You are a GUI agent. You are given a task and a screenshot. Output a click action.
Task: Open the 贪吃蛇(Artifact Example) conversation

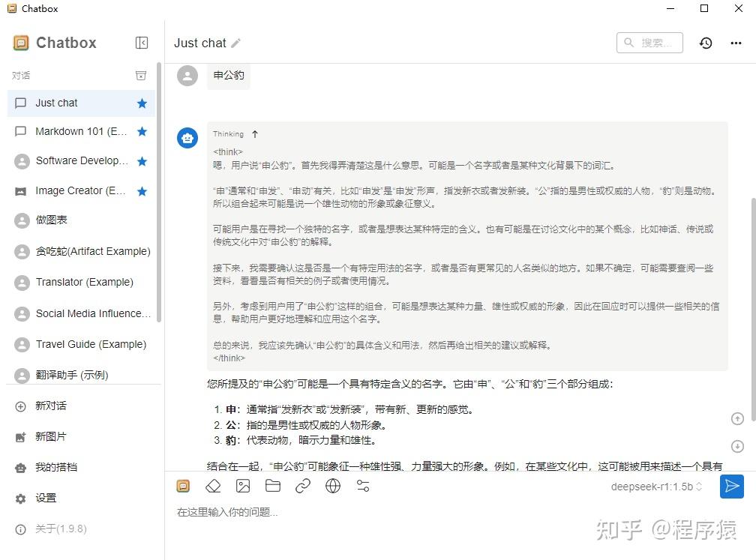click(81, 252)
